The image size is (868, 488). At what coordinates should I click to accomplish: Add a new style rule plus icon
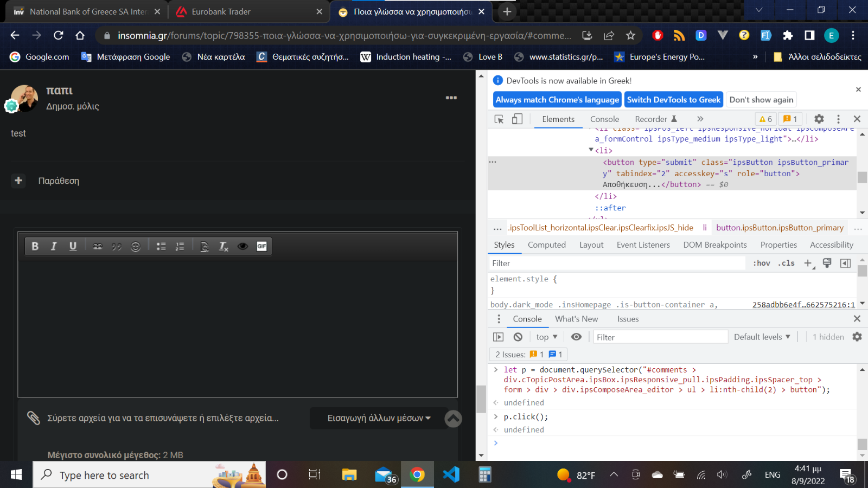pyautogui.click(x=808, y=263)
